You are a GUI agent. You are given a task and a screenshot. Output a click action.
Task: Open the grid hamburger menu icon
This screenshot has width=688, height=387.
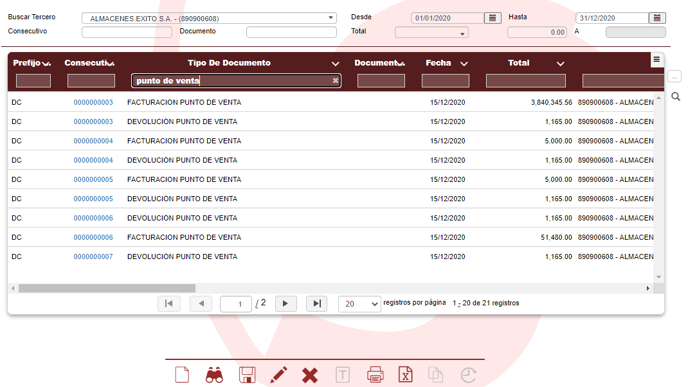point(656,59)
